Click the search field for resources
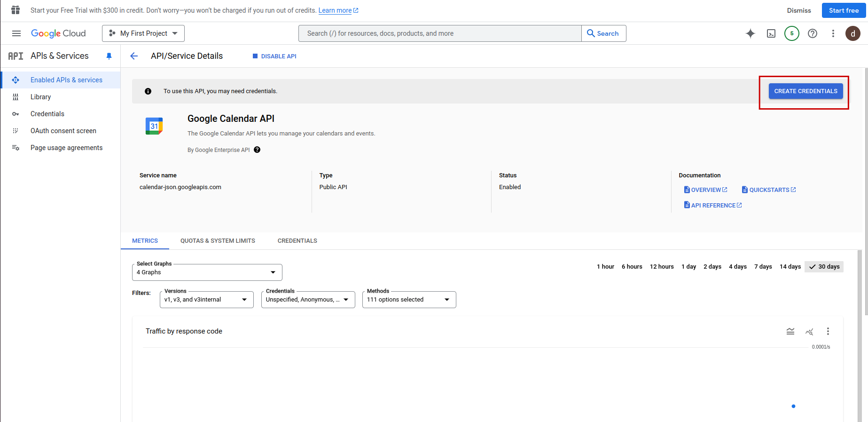This screenshot has height=422, width=868. (439, 33)
